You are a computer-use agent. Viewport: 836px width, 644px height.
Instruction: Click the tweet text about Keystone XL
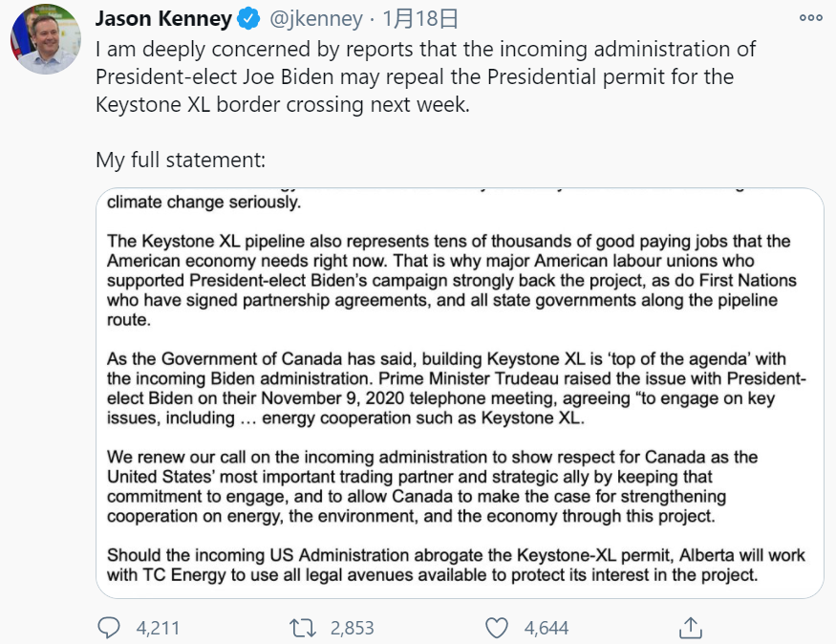pos(425,76)
